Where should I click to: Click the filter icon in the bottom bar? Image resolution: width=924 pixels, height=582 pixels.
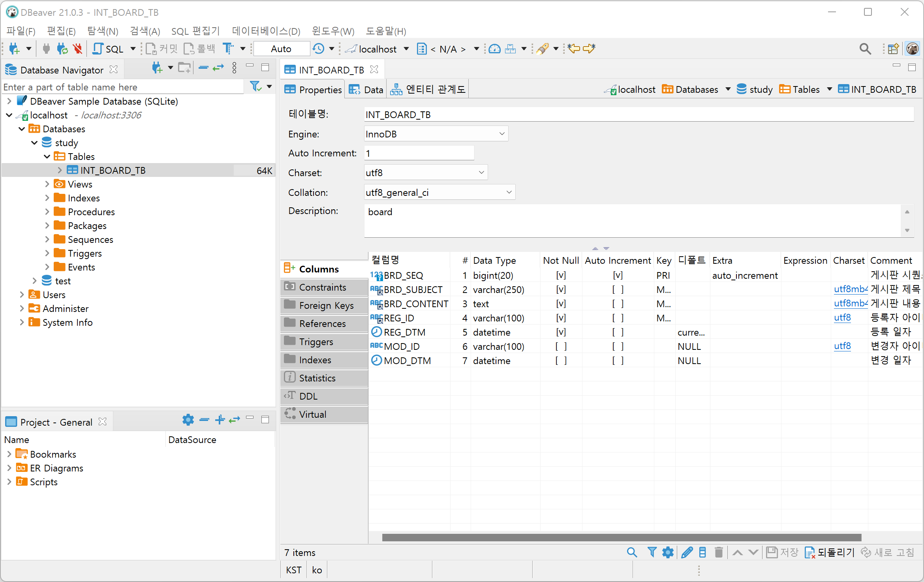coord(652,552)
